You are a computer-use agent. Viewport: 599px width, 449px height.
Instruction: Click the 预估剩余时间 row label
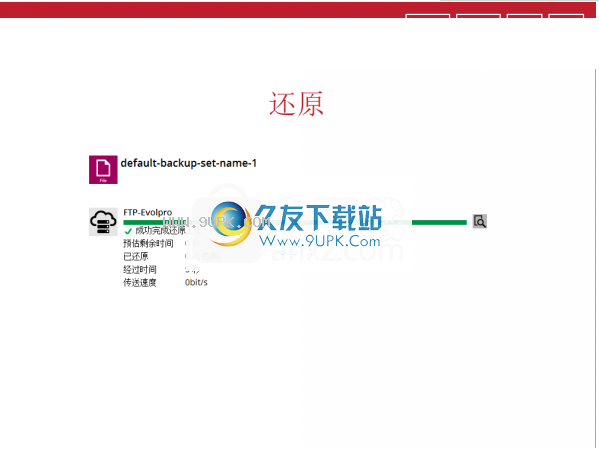point(148,243)
